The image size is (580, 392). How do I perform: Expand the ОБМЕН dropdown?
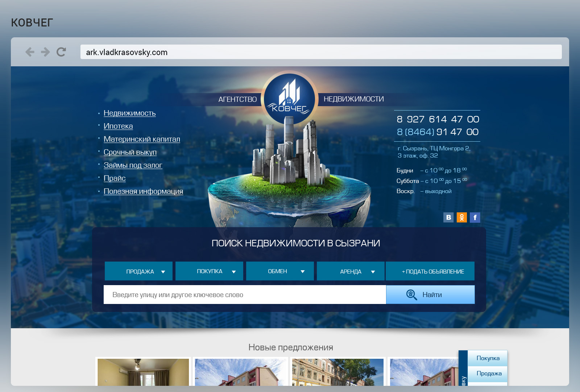click(x=280, y=271)
